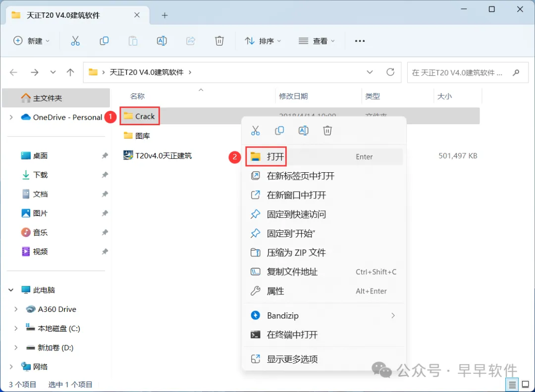Viewport: 535px width, 392px height.
Task: Open the three-dots more options menu
Action: [360, 41]
